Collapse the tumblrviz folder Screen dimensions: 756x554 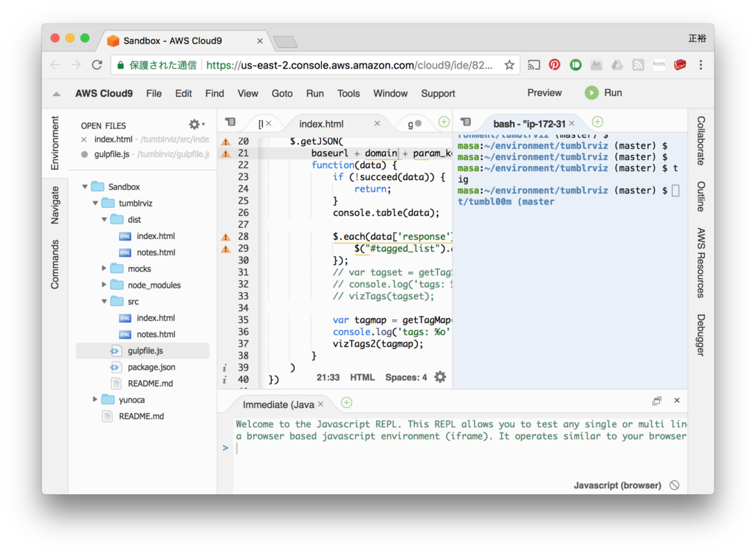tap(95, 204)
